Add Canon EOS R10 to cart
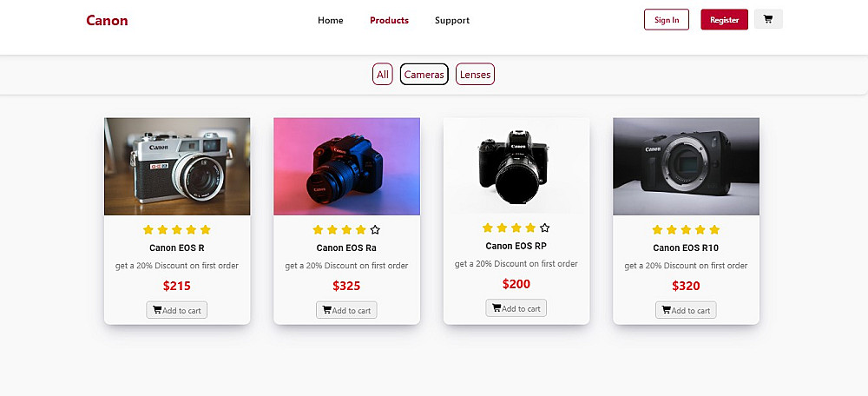Screen dimensions: 868x396 (686, 310)
